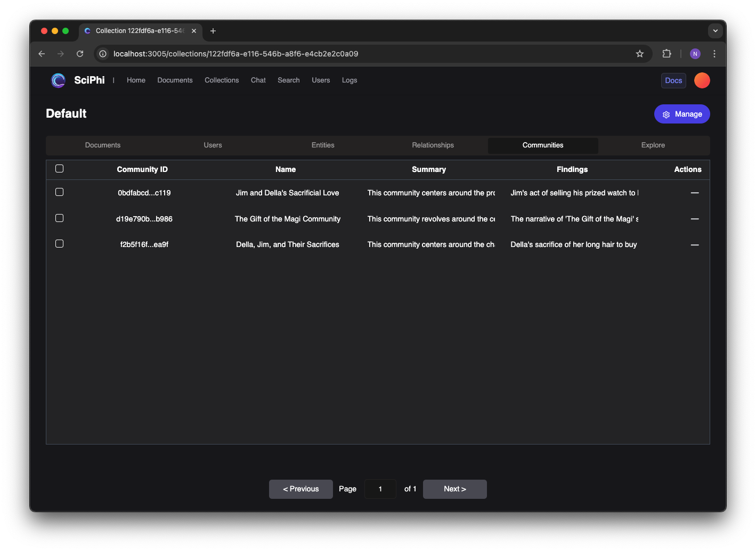Open the Docs link button
Image resolution: width=756 pixels, height=551 pixels.
click(673, 80)
